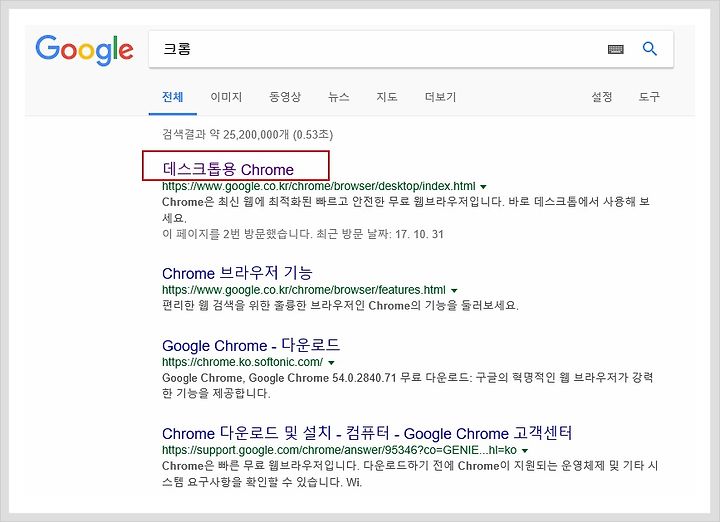Expand arrow beside desktop/index.html URL
This screenshot has height=522, width=720.
click(x=483, y=187)
